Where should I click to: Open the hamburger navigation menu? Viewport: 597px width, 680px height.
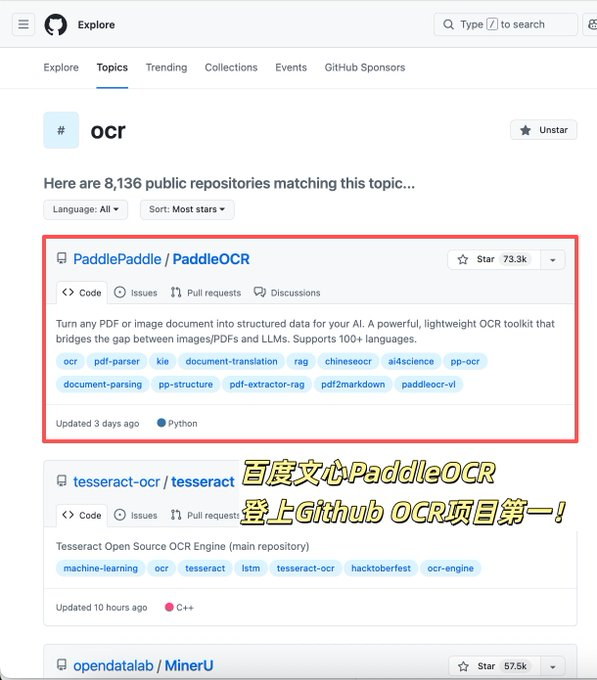click(x=23, y=24)
